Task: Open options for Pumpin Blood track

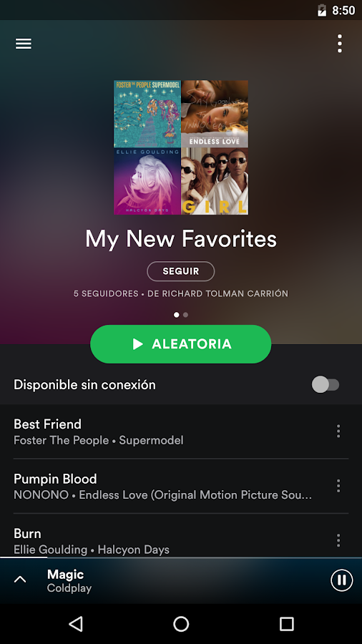Action: click(x=338, y=486)
